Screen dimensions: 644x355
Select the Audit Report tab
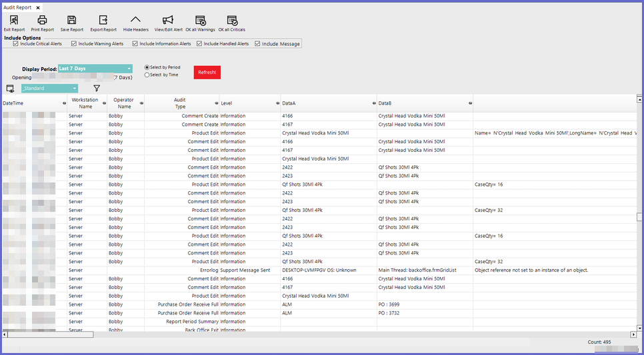coord(18,7)
